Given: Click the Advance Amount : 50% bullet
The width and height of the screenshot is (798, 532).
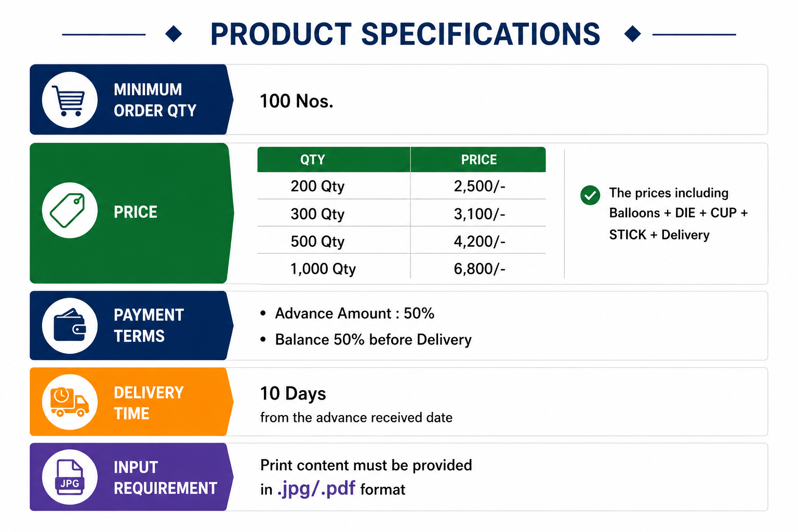Looking at the screenshot, I should 347,313.
